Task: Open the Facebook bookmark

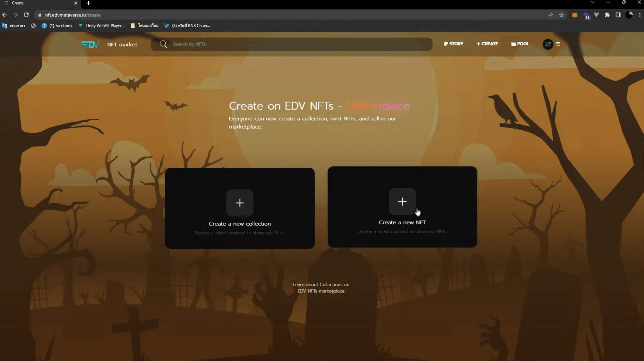Action: point(57,26)
